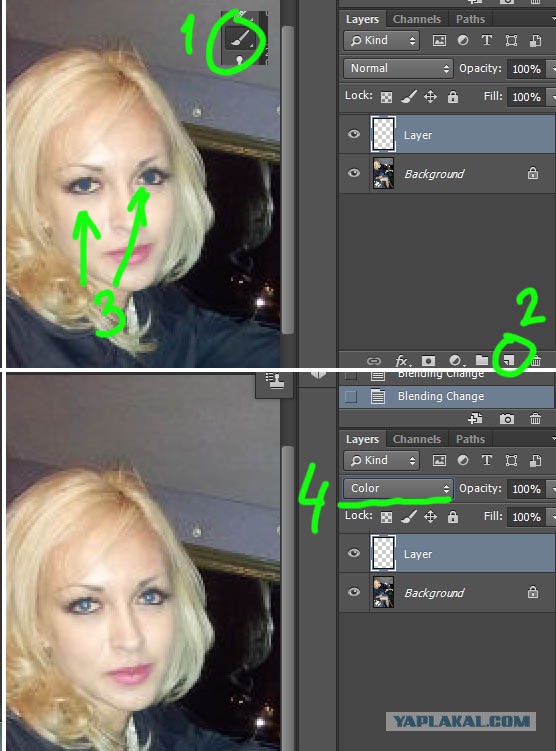Filter shape layers in Normal-mode Layers panel

pyautogui.click(x=511, y=41)
